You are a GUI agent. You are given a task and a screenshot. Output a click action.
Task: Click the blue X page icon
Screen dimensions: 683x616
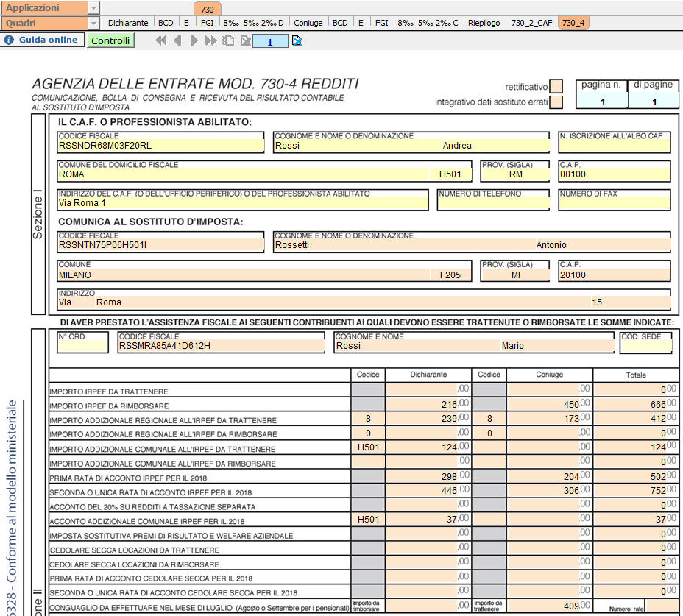click(297, 41)
